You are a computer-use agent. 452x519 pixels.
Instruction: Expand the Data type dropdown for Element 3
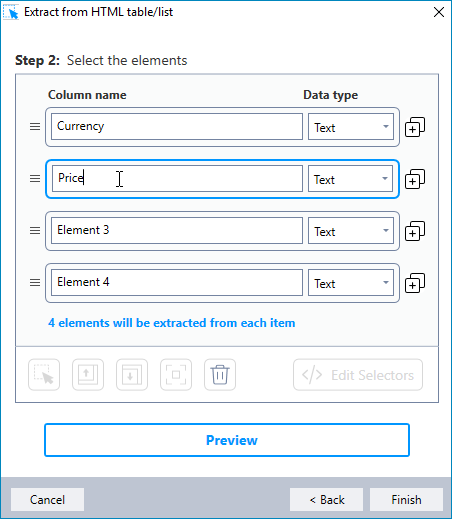[351, 231]
